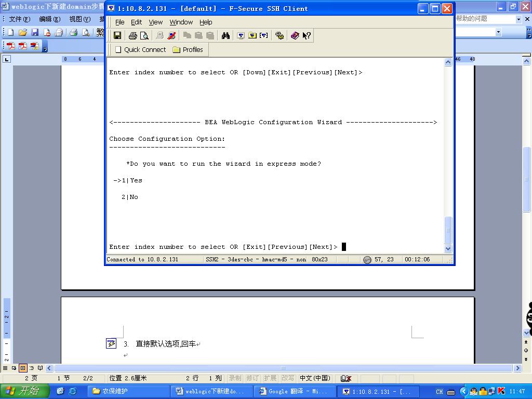532x399 pixels.
Task: Click the Connect computer icon in SSH toolbar
Action: tap(159, 36)
